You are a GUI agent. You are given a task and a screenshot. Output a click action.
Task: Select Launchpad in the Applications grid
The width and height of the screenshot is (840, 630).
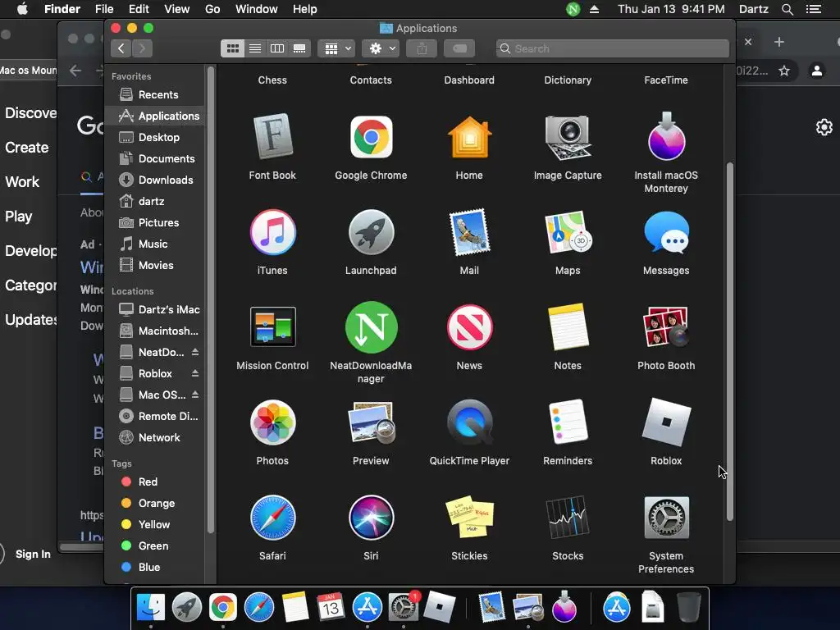point(371,232)
